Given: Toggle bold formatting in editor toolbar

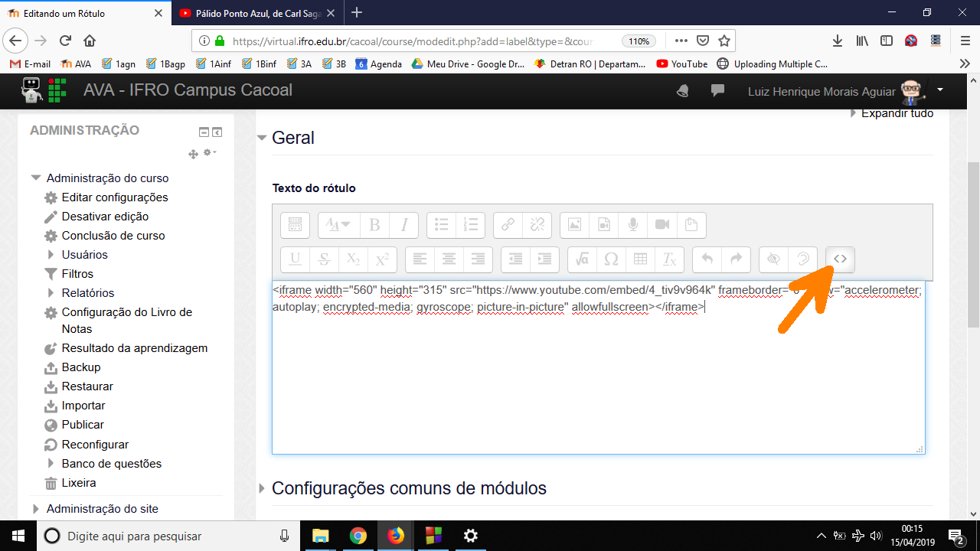Looking at the screenshot, I should tap(374, 225).
